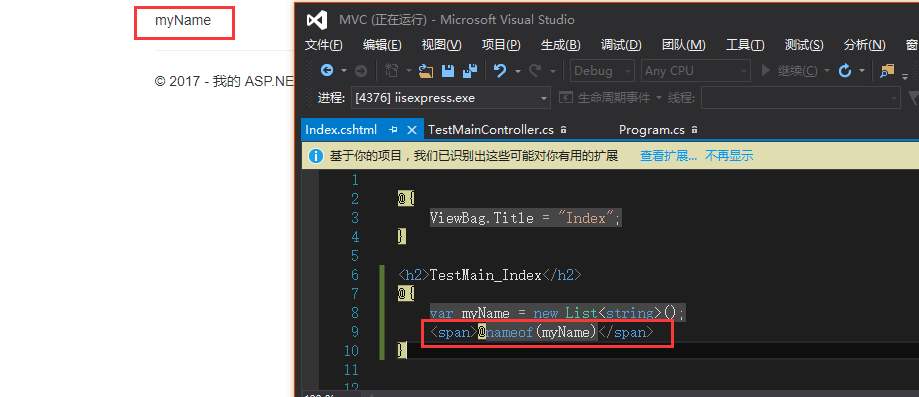Click the @nameof(myName) span code line
The image size is (919, 397).
tap(542, 332)
